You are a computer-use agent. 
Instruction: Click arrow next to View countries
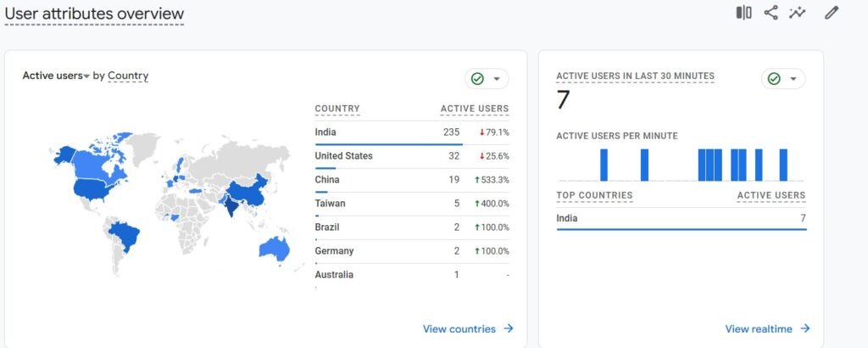click(x=508, y=328)
